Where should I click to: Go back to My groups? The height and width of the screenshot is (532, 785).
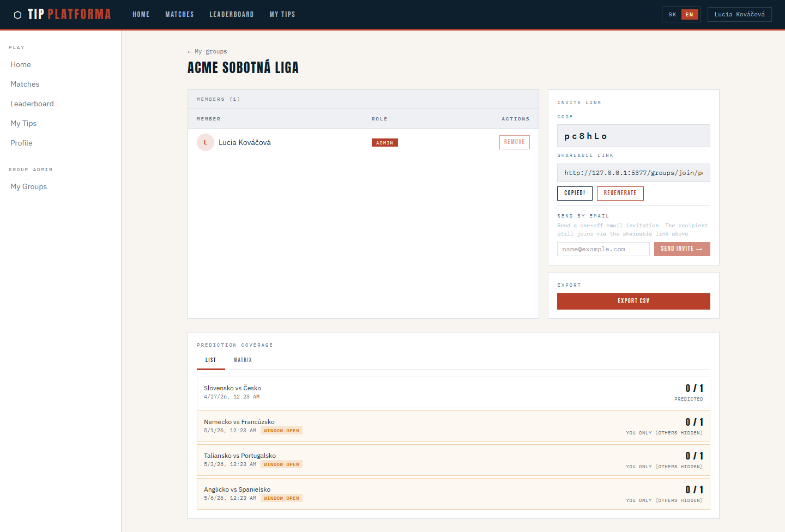pyautogui.click(x=207, y=52)
